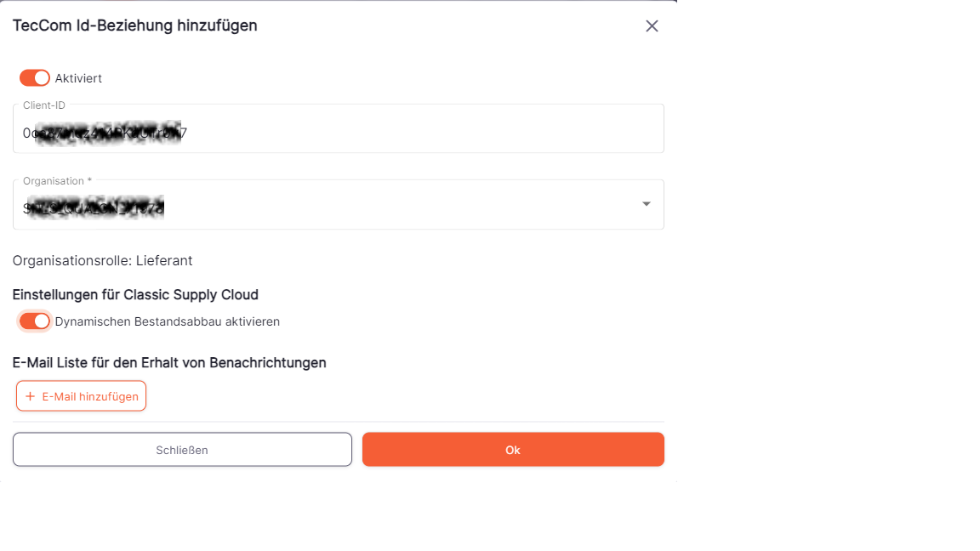Toggle the Aktiviert switch
The image size is (980, 551).
(x=34, y=78)
